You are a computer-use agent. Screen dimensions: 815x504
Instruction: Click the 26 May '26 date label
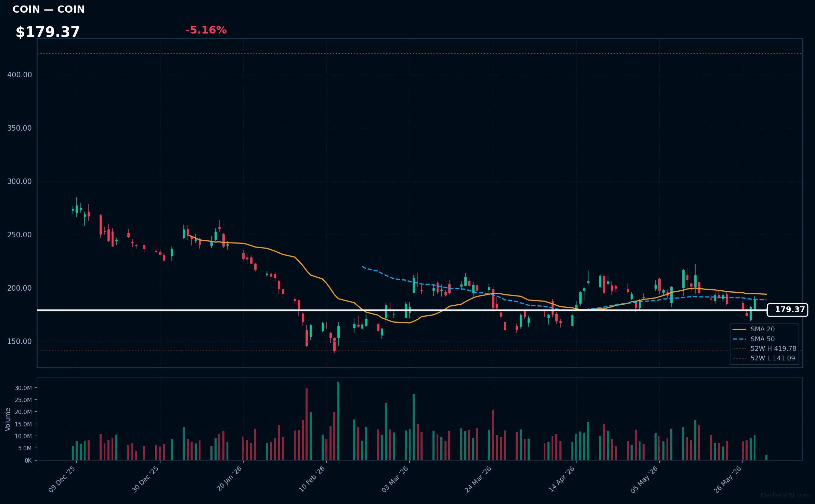click(x=728, y=479)
